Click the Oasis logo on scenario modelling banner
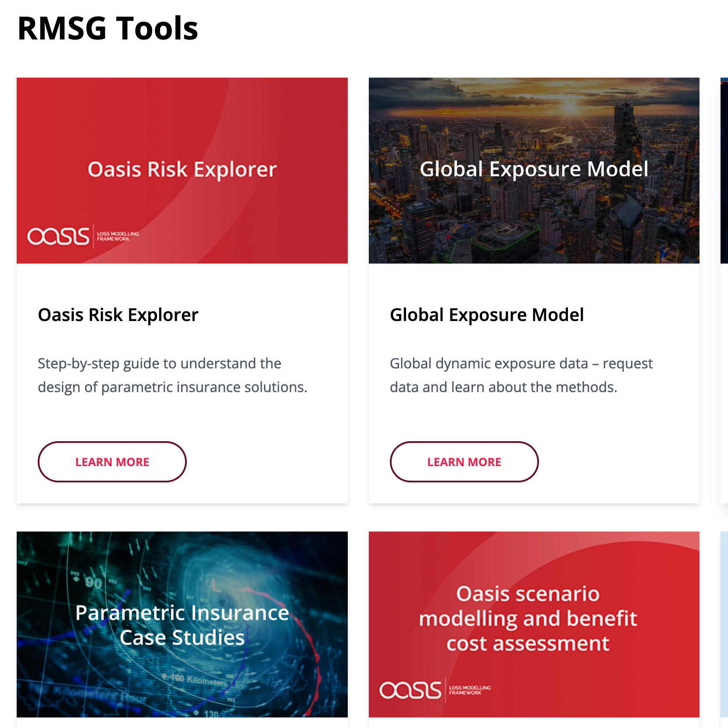Image resolution: width=728 pixels, height=728 pixels. [435, 690]
